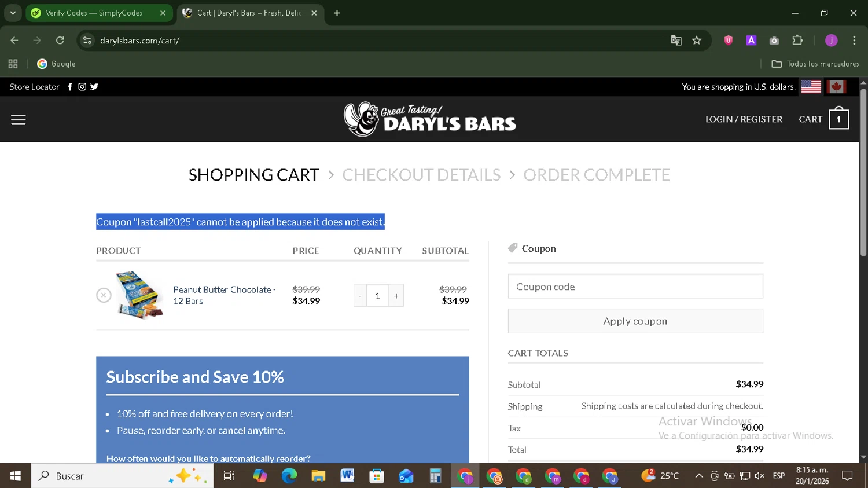Open the Login / Register link

coord(744,119)
